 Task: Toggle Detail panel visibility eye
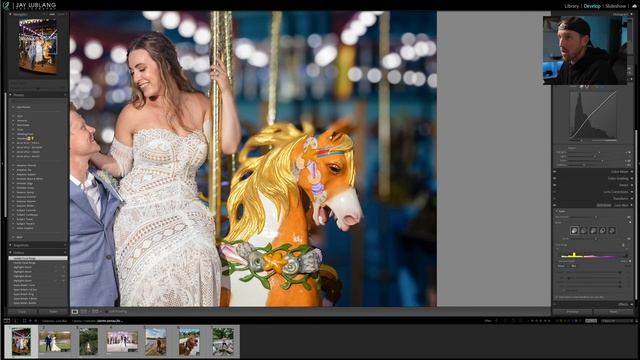555,185
